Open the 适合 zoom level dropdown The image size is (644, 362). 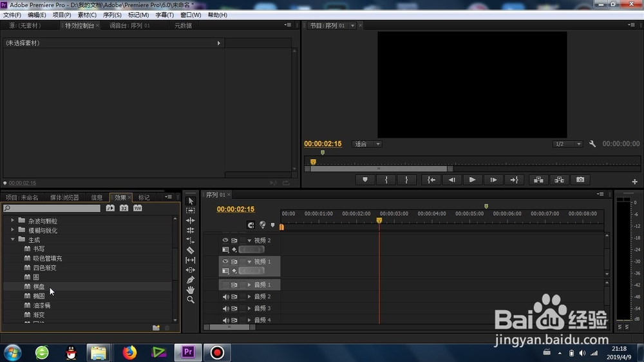point(367,144)
